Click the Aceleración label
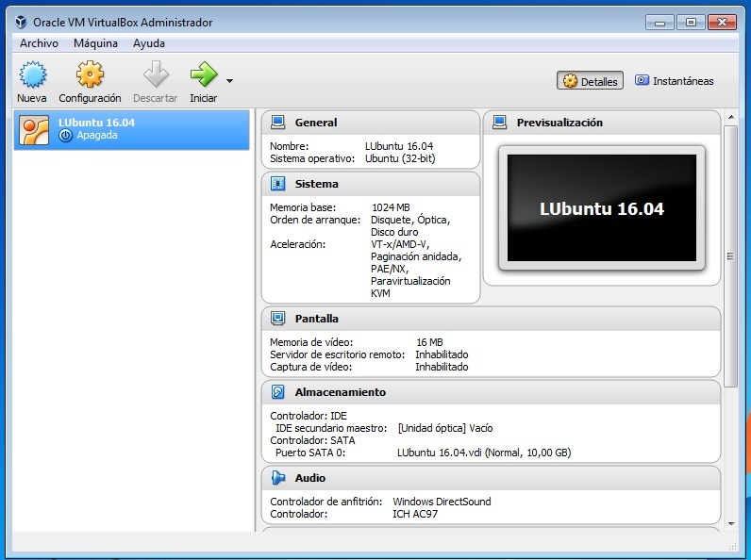Viewport: 751px width, 560px height. pyautogui.click(x=297, y=244)
